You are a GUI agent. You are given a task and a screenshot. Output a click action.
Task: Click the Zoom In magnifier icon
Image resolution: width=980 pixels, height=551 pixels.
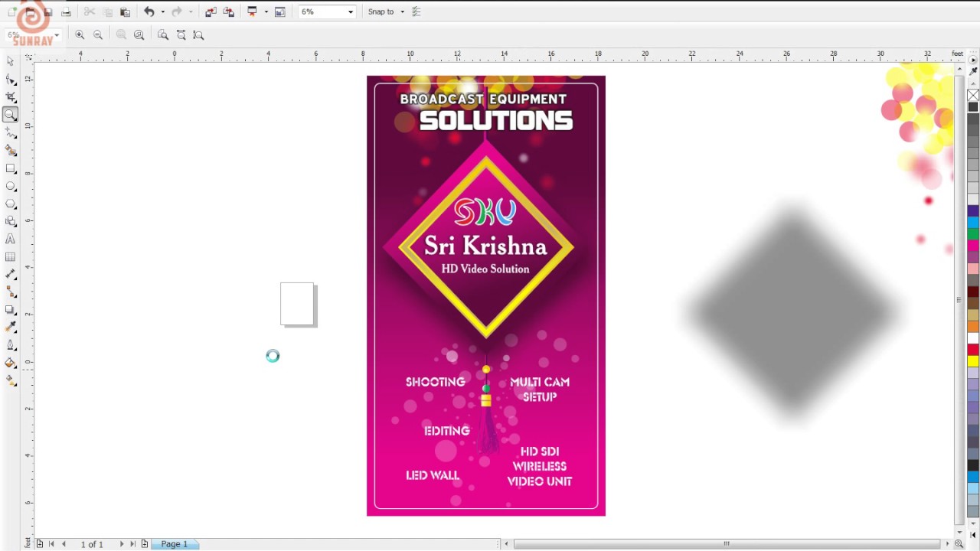pos(80,34)
